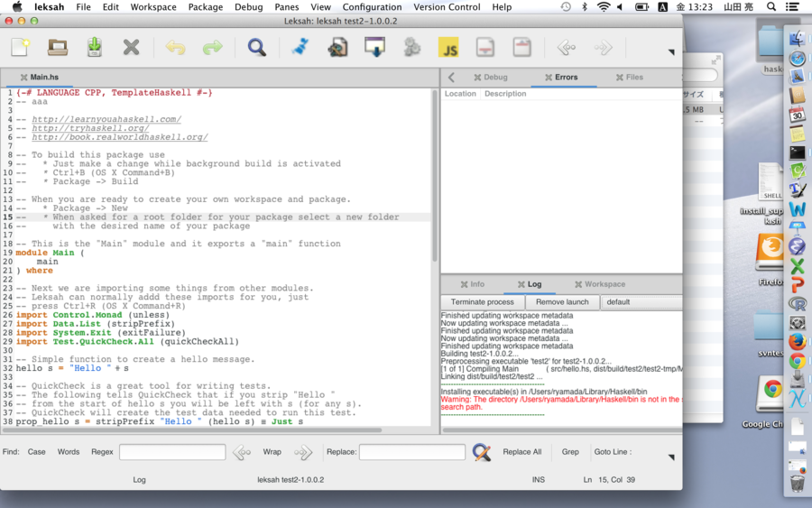The image size is (812, 508).
Task: Click the Replace All button
Action: tap(522, 451)
